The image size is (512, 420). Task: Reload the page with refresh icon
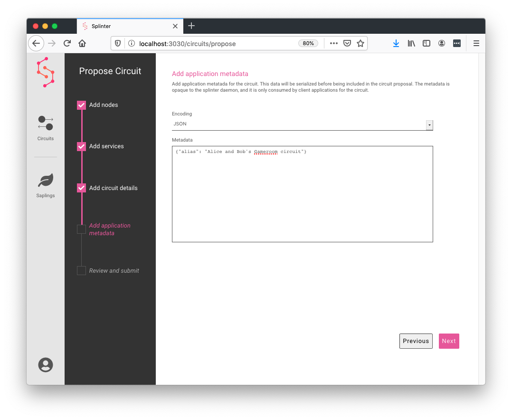click(x=67, y=43)
